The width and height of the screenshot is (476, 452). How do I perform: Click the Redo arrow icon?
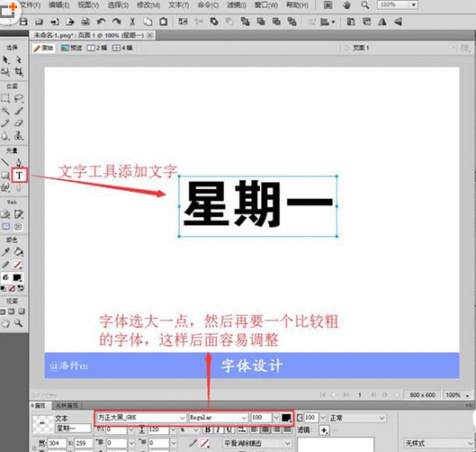[x=117, y=22]
